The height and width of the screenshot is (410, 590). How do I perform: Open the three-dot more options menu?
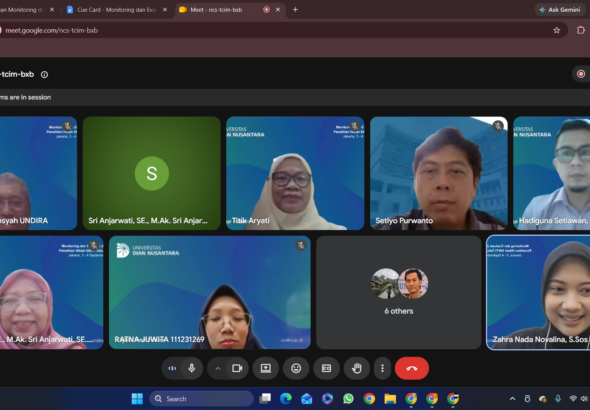[x=382, y=368]
